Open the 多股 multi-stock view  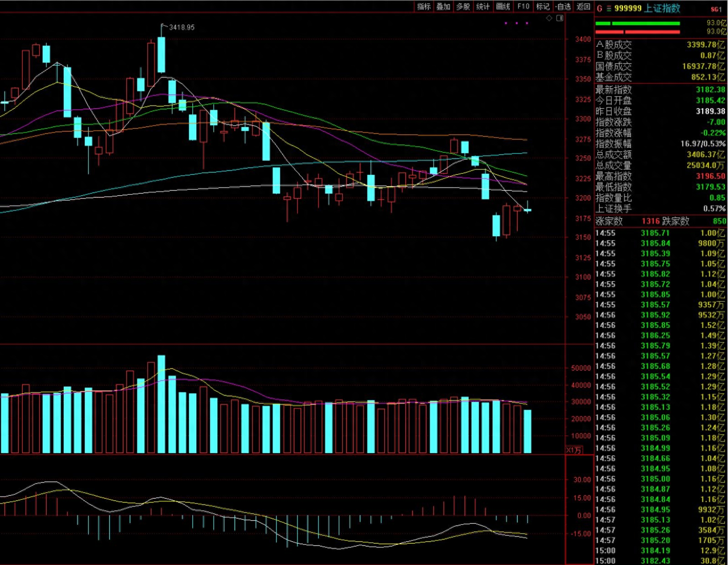point(463,6)
